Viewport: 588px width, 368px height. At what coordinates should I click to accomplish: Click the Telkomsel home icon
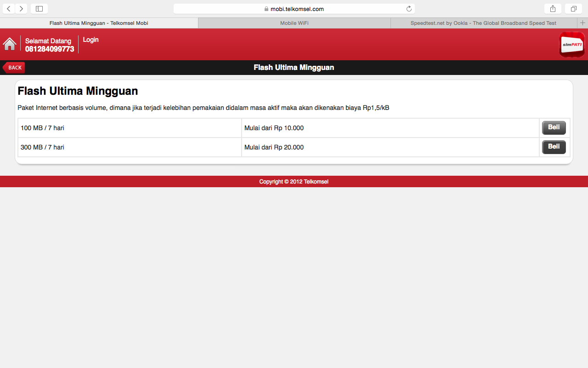(x=10, y=44)
